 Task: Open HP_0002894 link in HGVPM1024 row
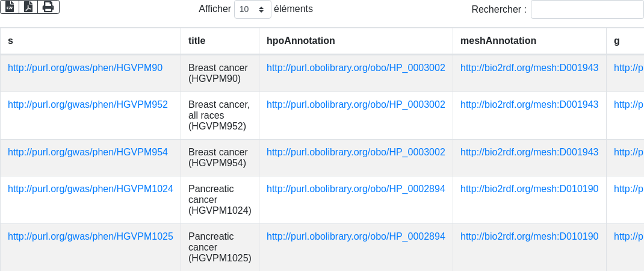coord(356,188)
